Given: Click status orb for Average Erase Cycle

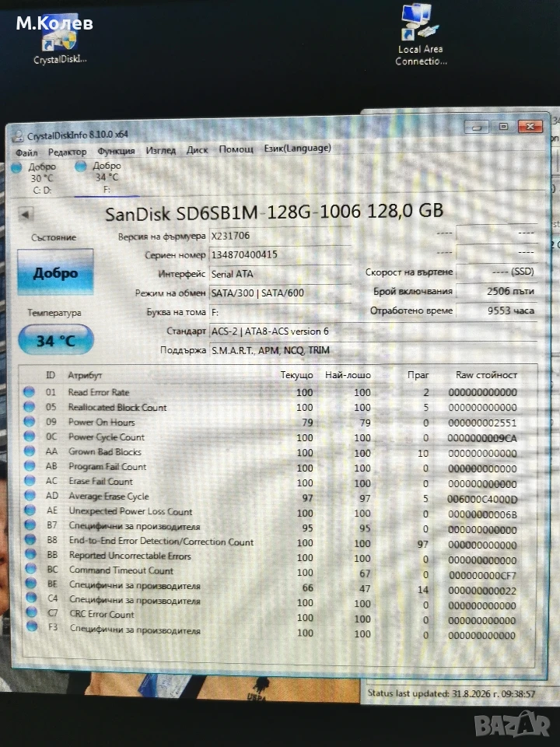Looking at the screenshot, I should (x=30, y=495).
